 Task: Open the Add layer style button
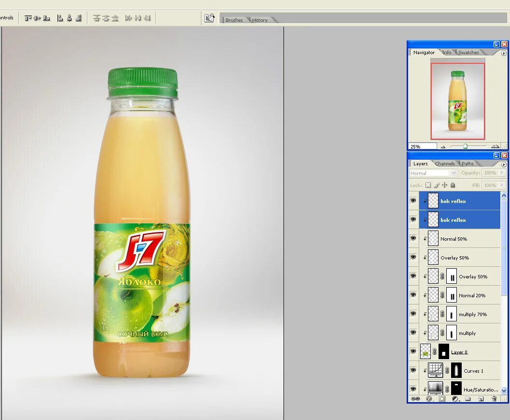click(429, 399)
